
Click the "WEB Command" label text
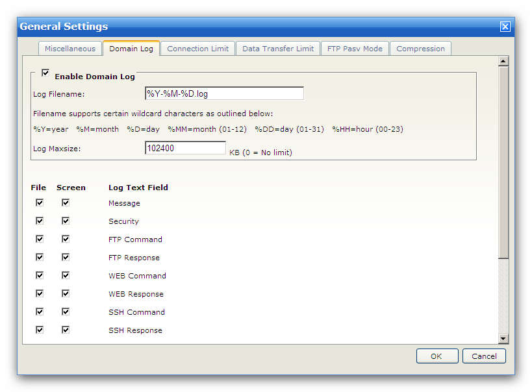pyautogui.click(x=138, y=276)
